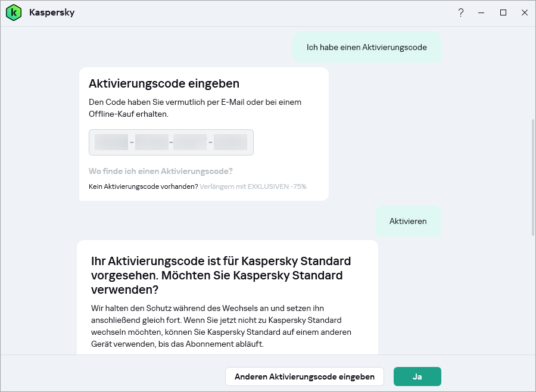Screen dimensions: 536x392
Task: Click 'Den Code haben Sie vermutlich' description
Action: point(195,108)
